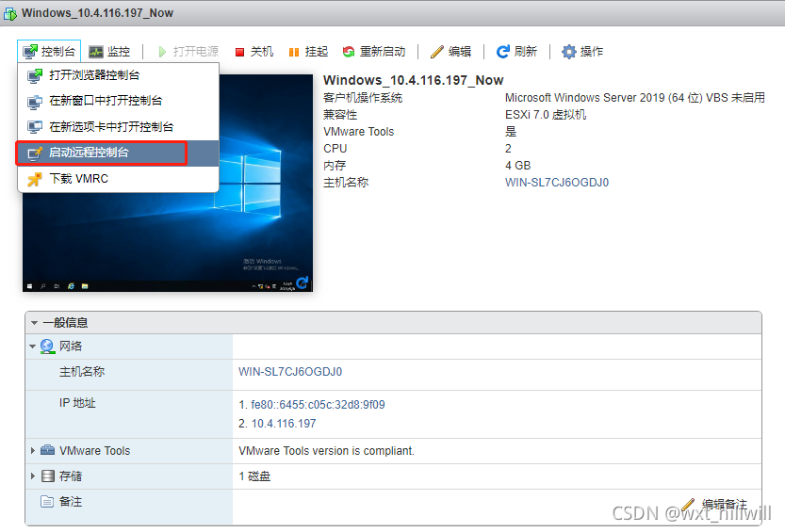785x532 pixels.
Task: Click the remote console launch icon
Action: point(35,153)
